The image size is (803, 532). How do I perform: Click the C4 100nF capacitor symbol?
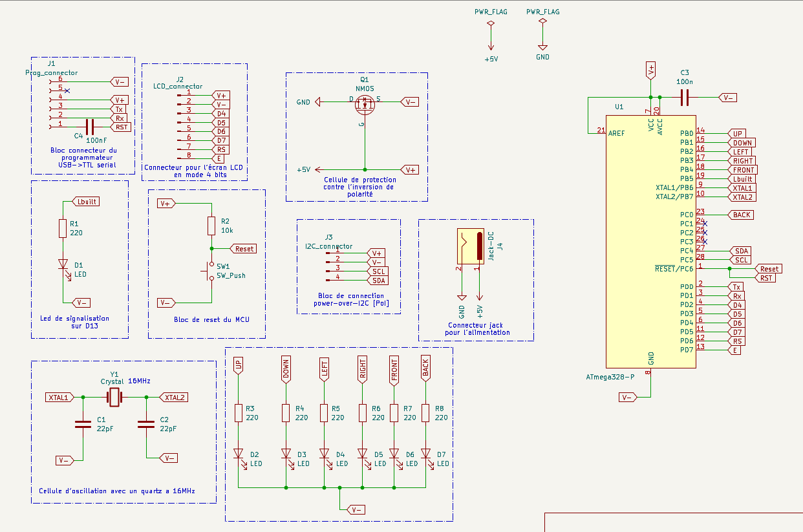tap(89, 127)
